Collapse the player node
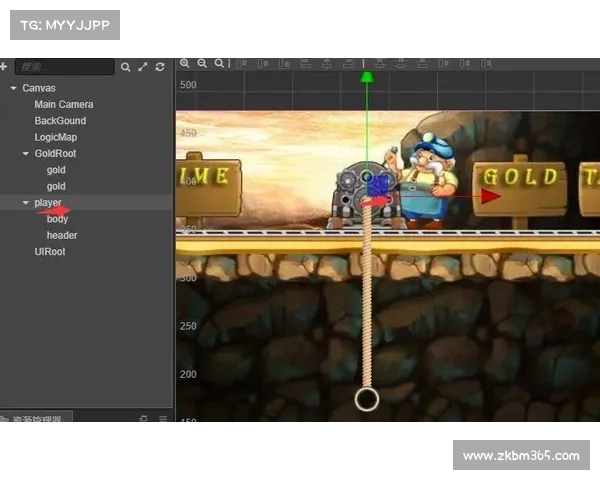 point(26,202)
